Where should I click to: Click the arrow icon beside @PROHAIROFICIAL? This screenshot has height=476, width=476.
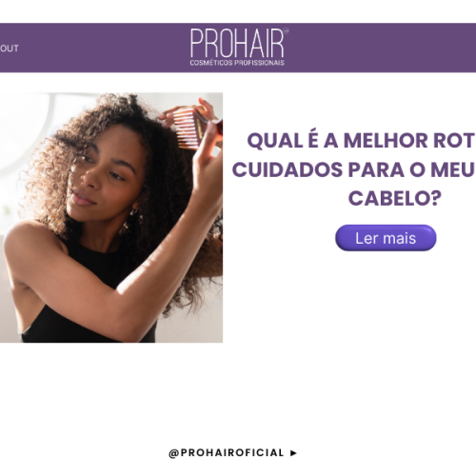(x=293, y=453)
